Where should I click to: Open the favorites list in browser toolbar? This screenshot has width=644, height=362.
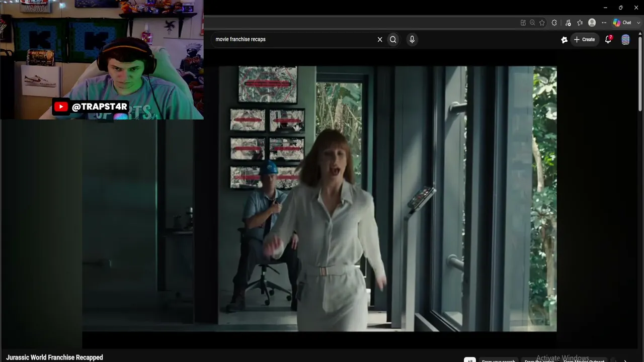pos(580,23)
